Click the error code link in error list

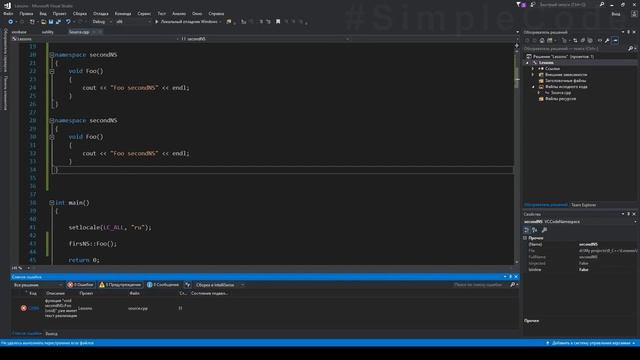pyautogui.click(x=34, y=308)
